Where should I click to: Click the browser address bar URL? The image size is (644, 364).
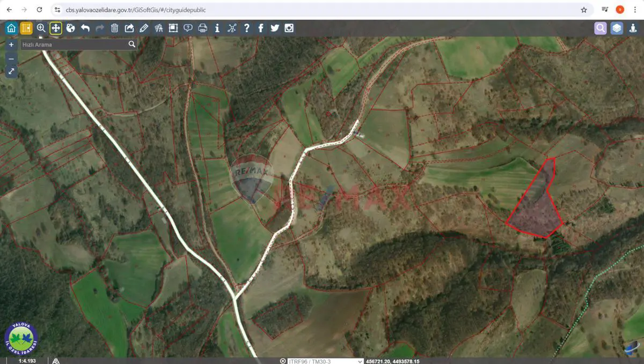coord(136,10)
